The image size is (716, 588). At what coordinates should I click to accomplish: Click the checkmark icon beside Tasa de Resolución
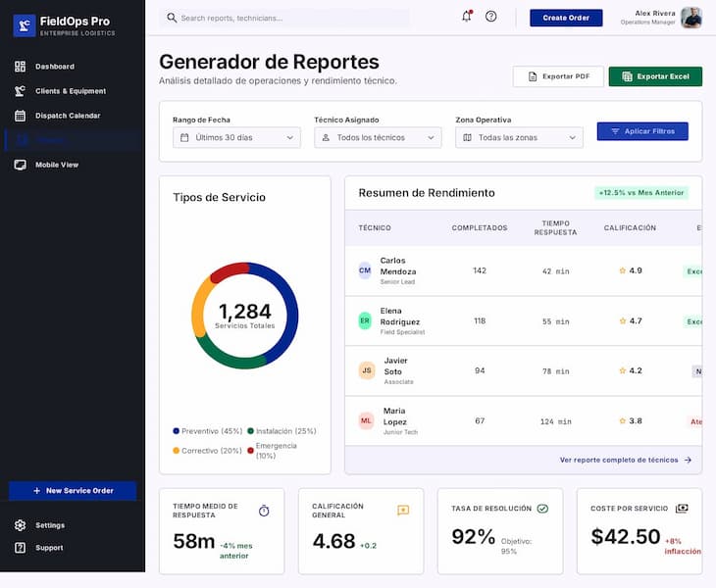coord(542,509)
